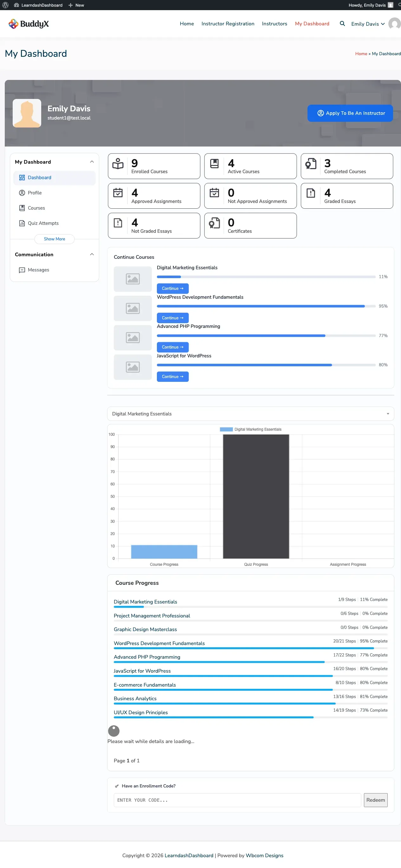Open the BuddyX site logo
This screenshot has width=401, height=868.
coord(29,24)
